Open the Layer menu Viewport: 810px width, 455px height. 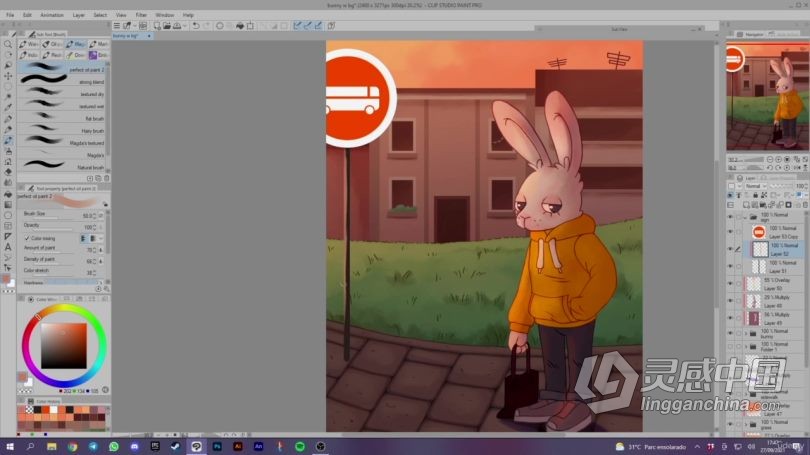pos(79,15)
